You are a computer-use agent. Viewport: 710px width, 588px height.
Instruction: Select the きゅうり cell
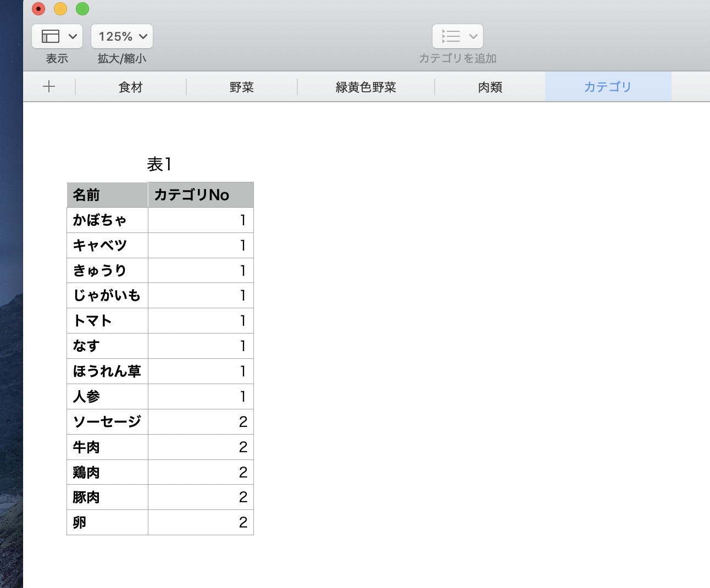coord(108,270)
